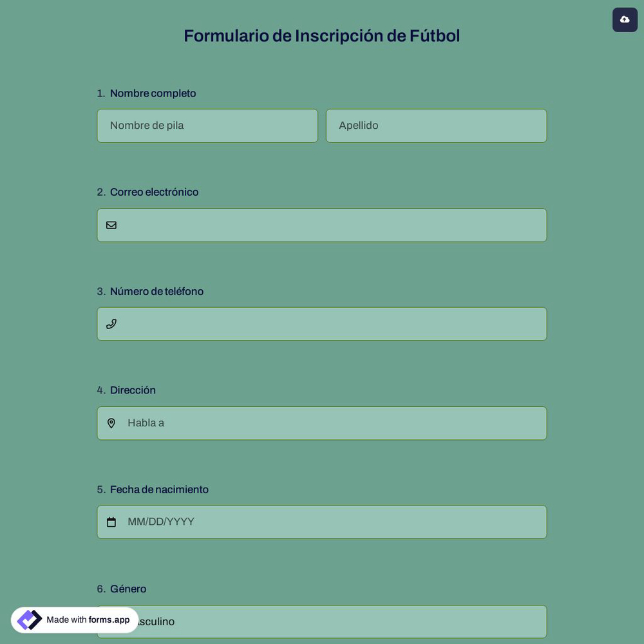This screenshot has height=644, width=644.
Task: Open the calendar icon in Fecha de nacimiento
Action: click(111, 520)
